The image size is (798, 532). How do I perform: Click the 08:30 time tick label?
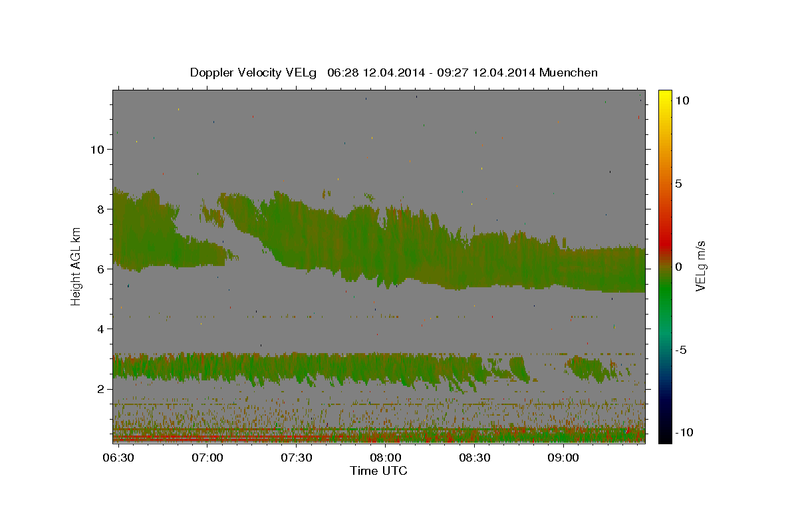pos(474,458)
